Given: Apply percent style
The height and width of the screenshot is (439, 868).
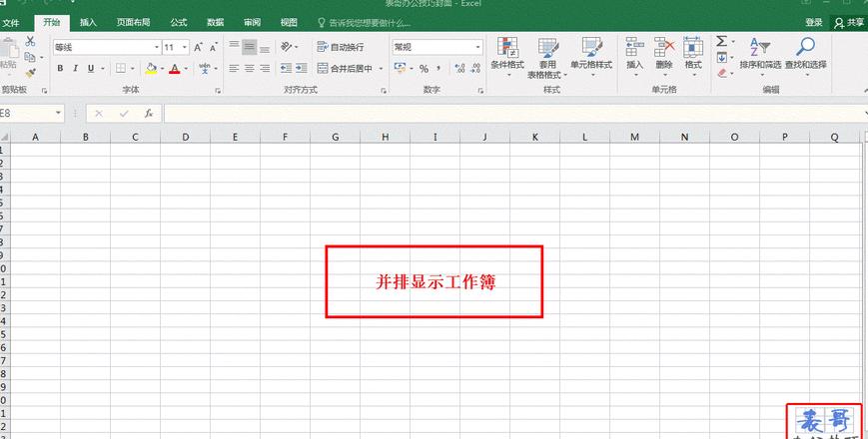Looking at the screenshot, I should (x=424, y=69).
